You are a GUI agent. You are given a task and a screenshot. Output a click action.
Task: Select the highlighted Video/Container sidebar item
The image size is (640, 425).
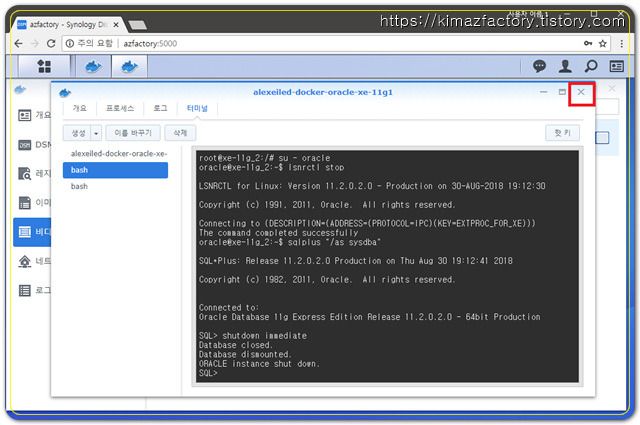[32, 232]
